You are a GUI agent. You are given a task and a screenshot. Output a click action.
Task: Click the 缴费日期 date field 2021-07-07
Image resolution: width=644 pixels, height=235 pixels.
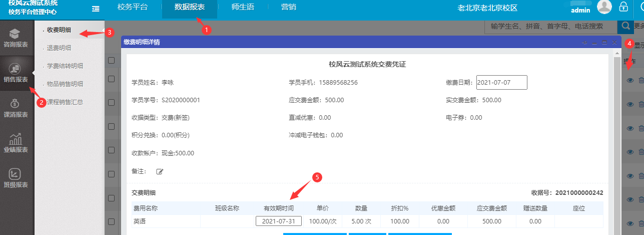click(x=502, y=82)
